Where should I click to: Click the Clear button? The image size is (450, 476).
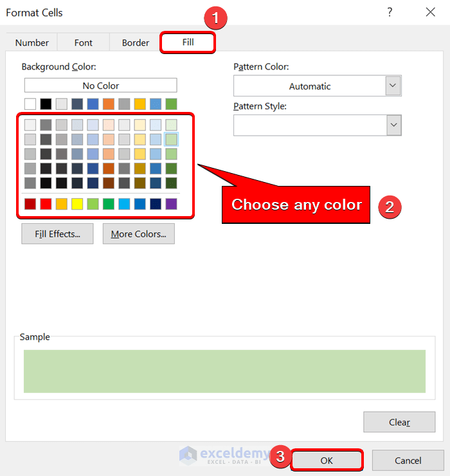click(x=399, y=422)
